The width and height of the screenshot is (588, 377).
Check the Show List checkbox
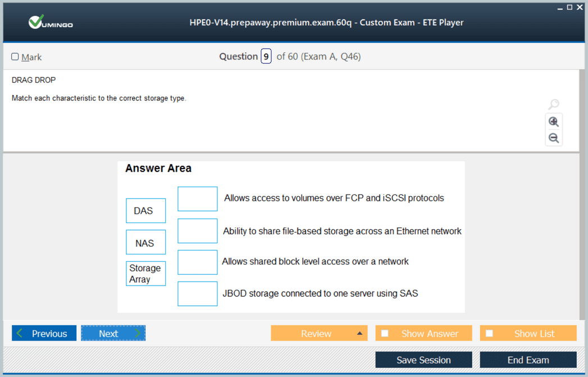tap(490, 333)
